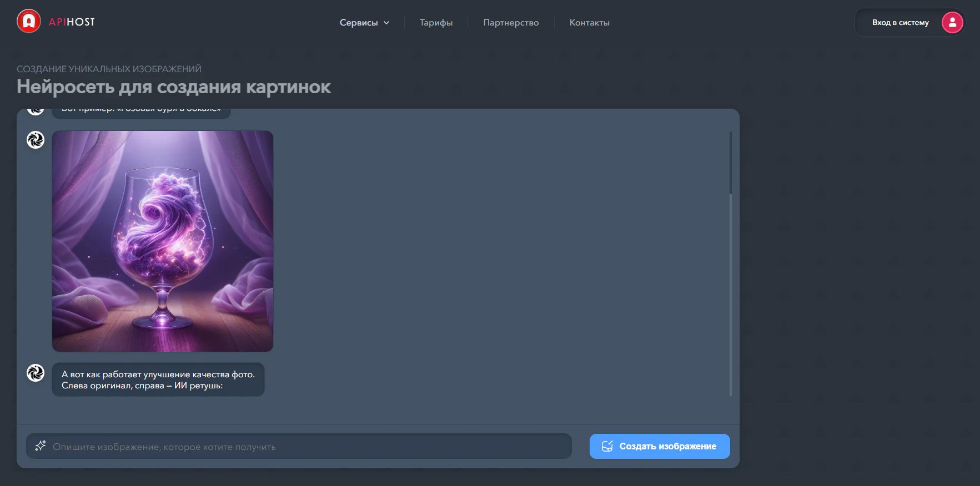The height and width of the screenshot is (486, 980).
Task: Click the message "А вот как работает улучшение качества фото"
Action: click(158, 380)
